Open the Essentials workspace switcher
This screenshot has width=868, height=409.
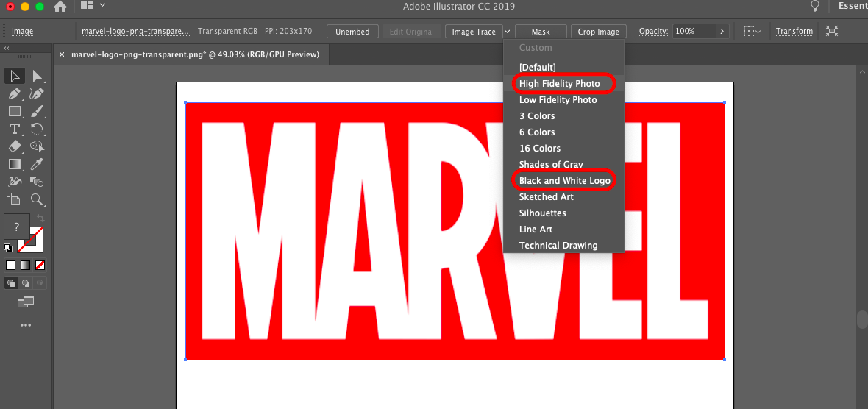[x=853, y=7]
